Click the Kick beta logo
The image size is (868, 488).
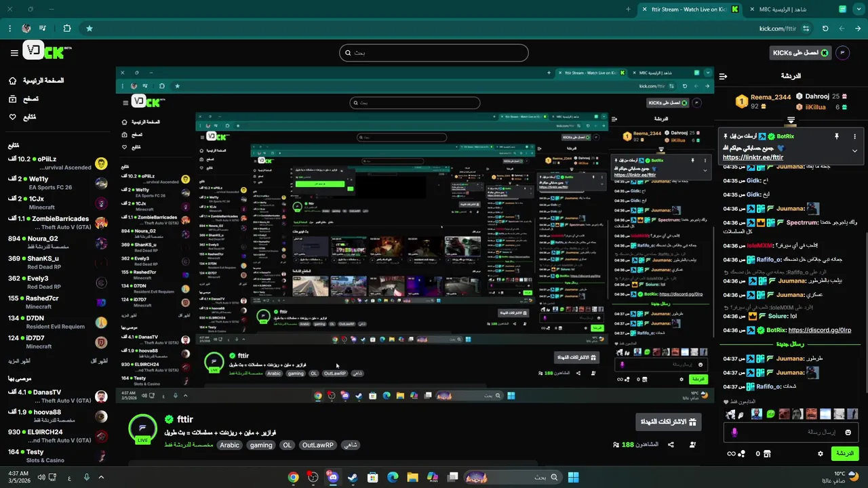tap(46, 51)
